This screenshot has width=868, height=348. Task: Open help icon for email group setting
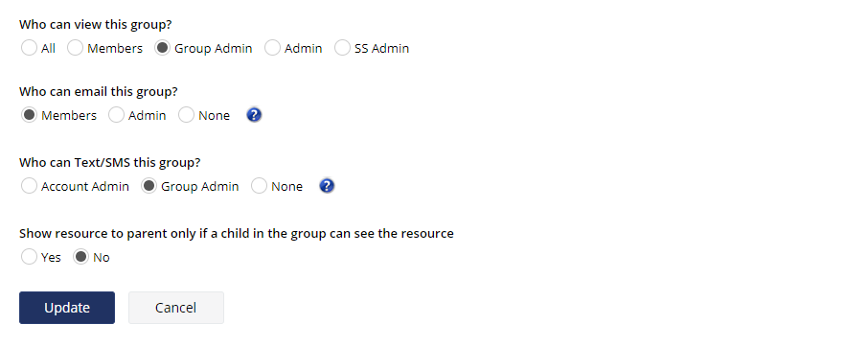(254, 115)
